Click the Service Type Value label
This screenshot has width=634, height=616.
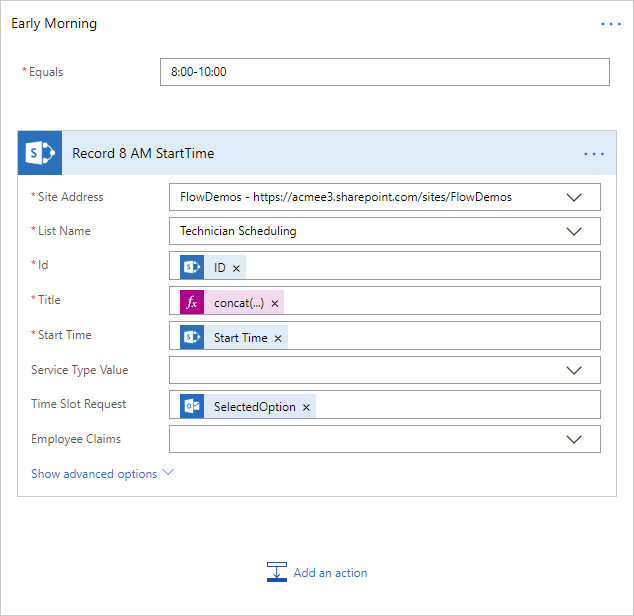(x=80, y=370)
